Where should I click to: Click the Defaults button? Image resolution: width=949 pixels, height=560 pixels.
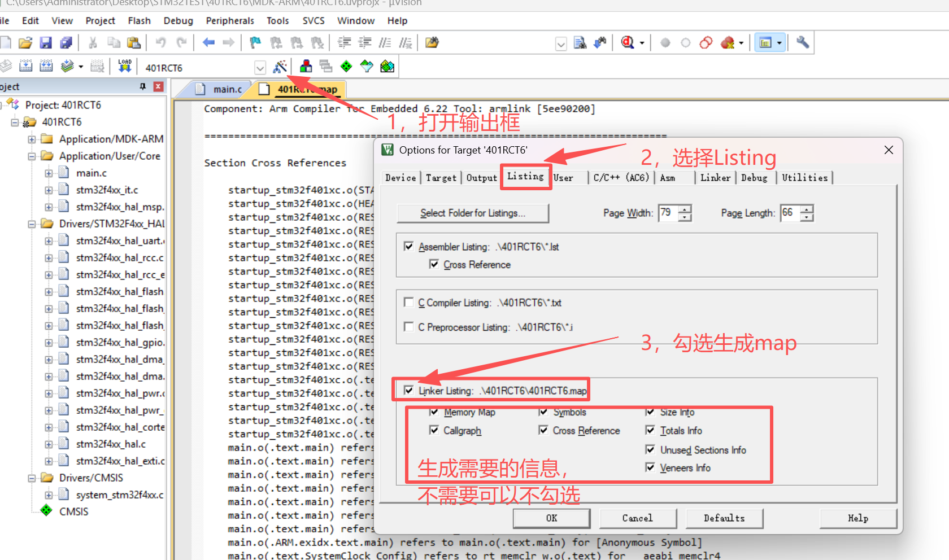(x=724, y=518)
